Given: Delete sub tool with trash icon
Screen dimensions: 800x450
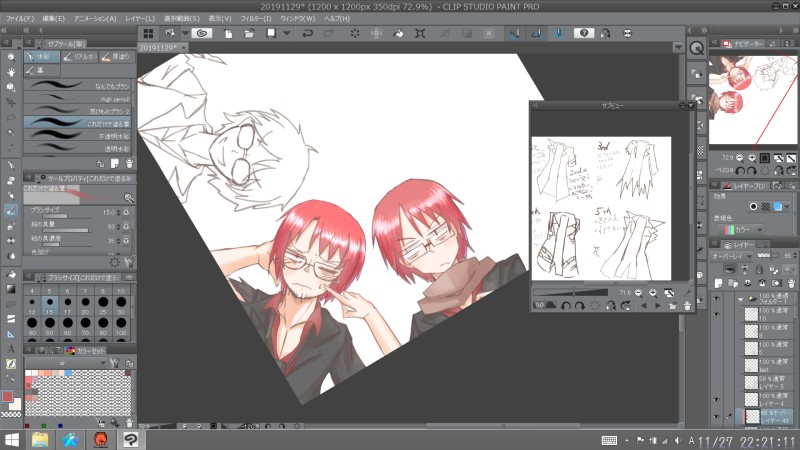Looking at the screenshot, I should tap(129, 163).
